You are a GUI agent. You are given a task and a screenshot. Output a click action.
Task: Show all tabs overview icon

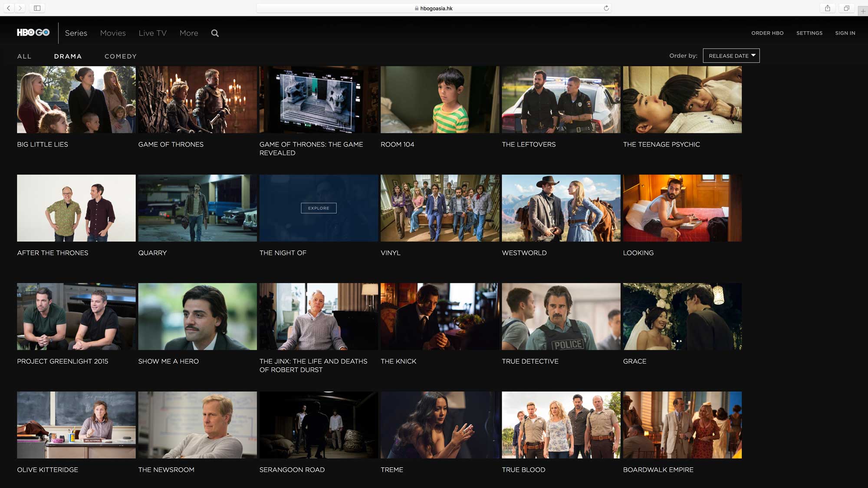(x=846, y=8)
